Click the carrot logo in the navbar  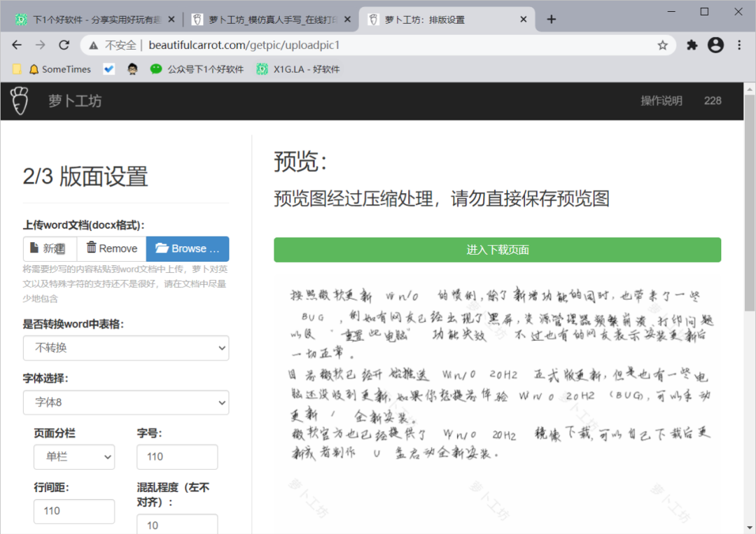tap(20, 101)
